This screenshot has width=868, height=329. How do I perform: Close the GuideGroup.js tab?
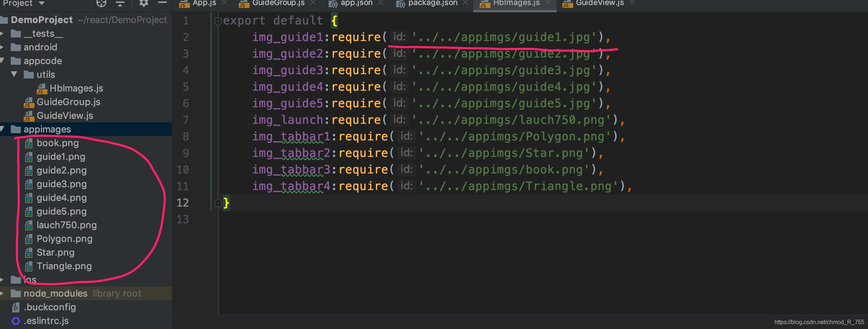(x=313, y=3)
